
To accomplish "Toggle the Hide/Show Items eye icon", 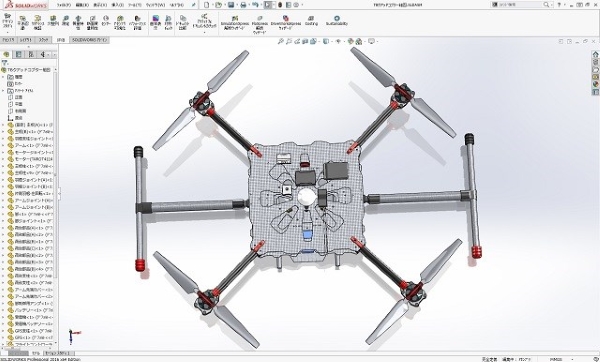I will tap(338, 41).
